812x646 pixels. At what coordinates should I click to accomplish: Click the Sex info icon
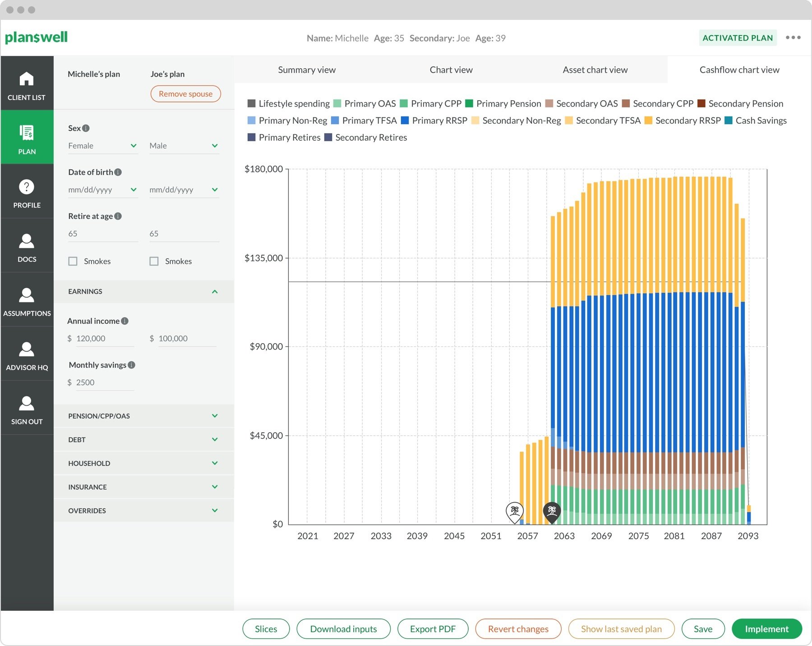click(86, 128)
